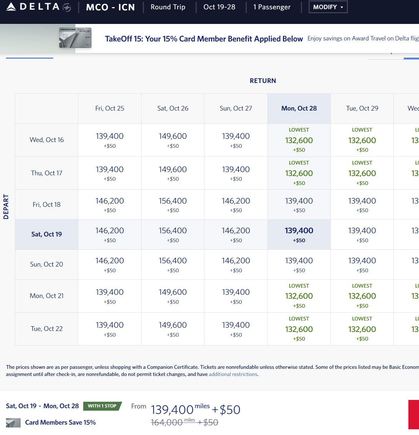
Task: Click the Round Trip label in header
Action: (168, 7)
